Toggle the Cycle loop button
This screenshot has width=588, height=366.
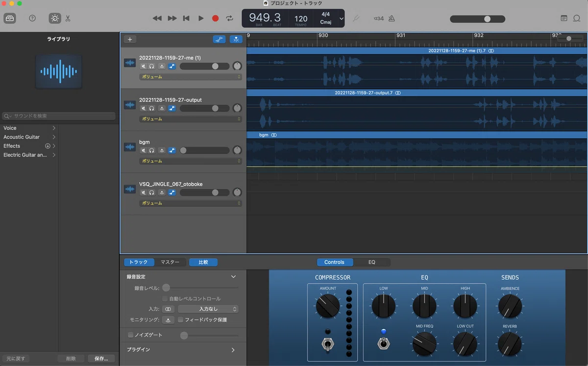pos(229,18)
